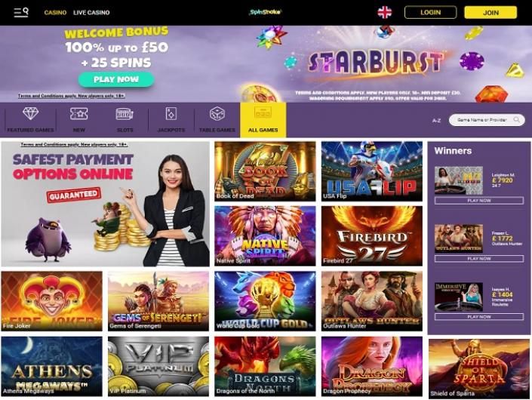Select the Featured Games diamond icon
The height and width of the screenshot is (400, 532).
click(30, 113)
